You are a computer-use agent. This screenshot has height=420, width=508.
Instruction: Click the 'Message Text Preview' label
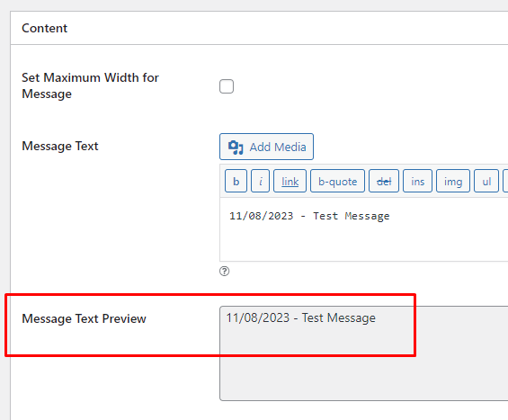pyautogui.click(x=84, y=318)
